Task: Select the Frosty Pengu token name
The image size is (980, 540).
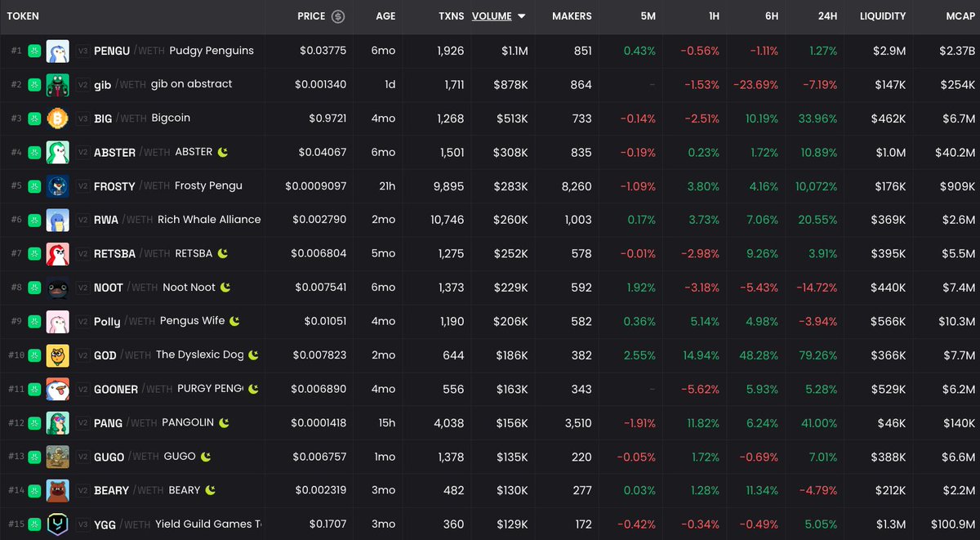Action: click(x=208, y=185)
